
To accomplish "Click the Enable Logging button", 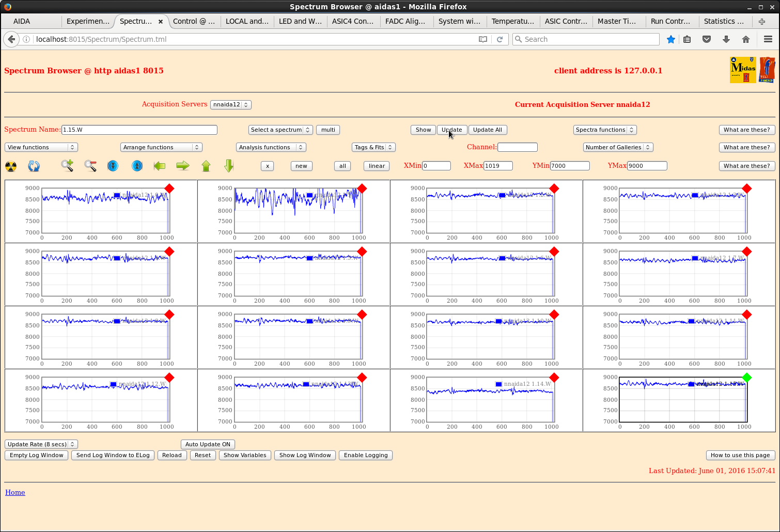I will [366, 455].
